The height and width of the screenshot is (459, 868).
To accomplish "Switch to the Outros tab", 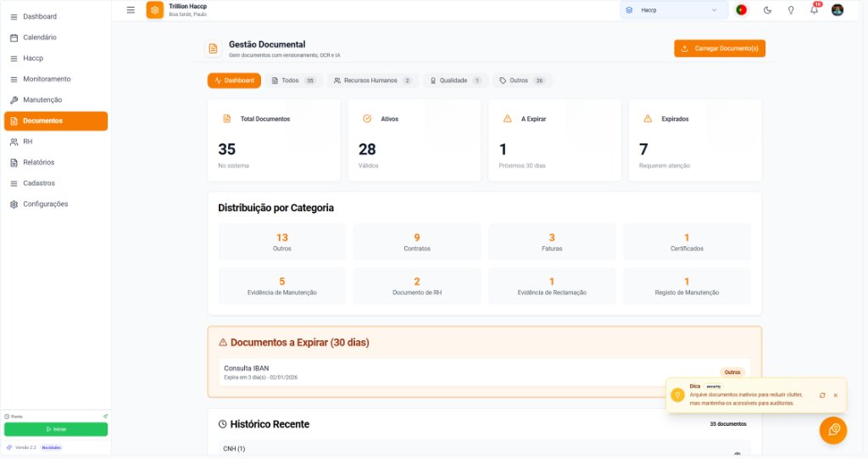I will (x=522, y=81).
